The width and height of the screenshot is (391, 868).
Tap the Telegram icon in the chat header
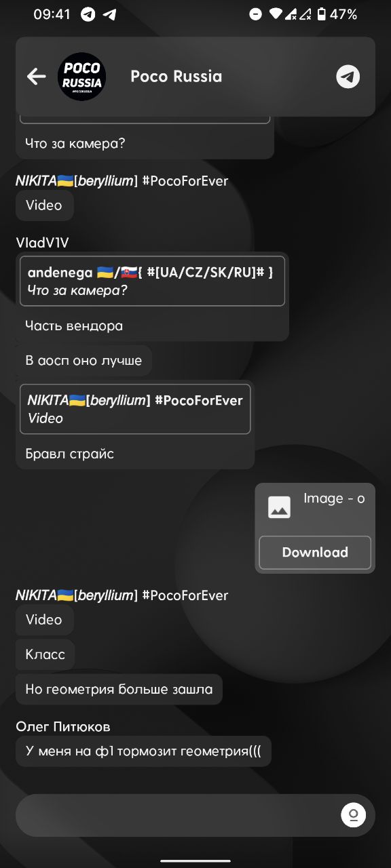click(348, 77)
